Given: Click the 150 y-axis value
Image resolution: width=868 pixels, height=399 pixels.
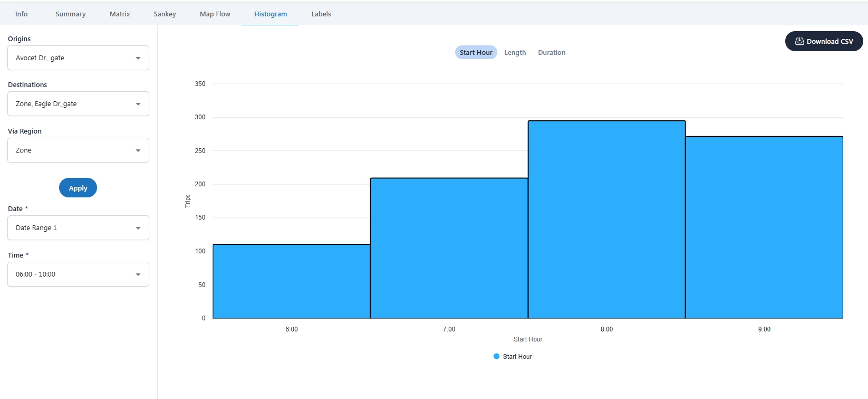Looking at the screenshot, I should [x=200, y=217].
